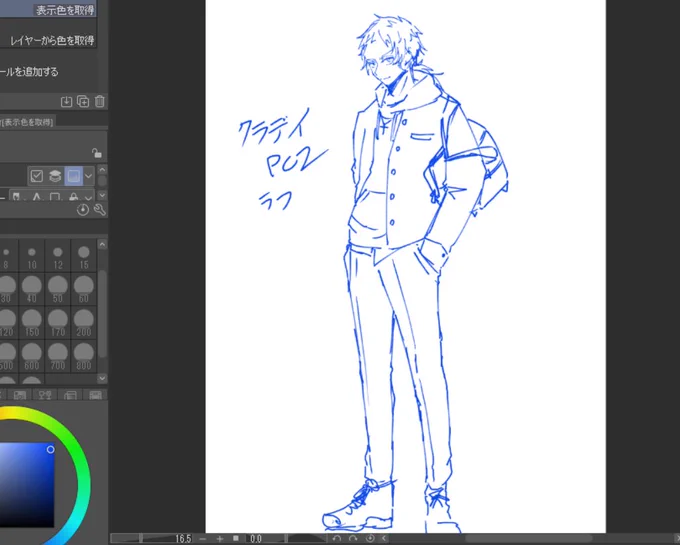Click the zoom in plus icon
The height and width of the screenshot is (545, 680).
tap(220, 538)
